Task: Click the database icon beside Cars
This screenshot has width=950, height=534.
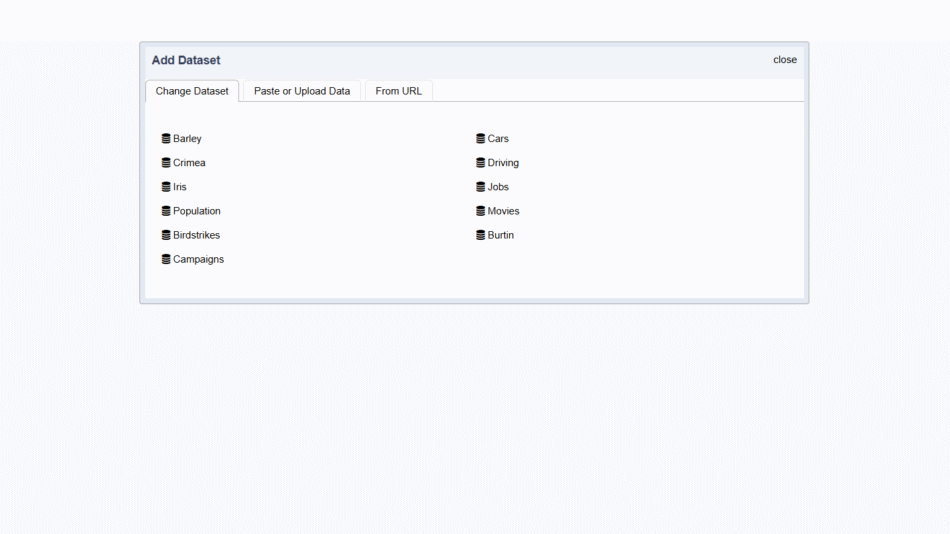Action: pos(481,139)
